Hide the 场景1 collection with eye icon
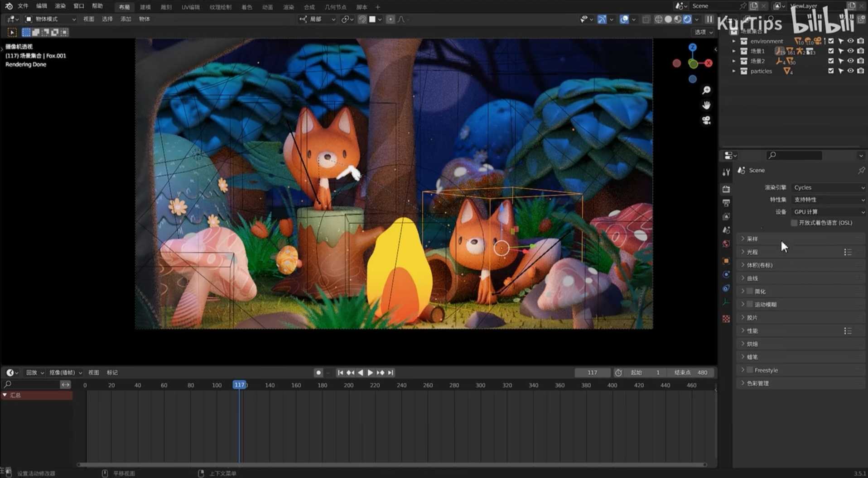 850,51
